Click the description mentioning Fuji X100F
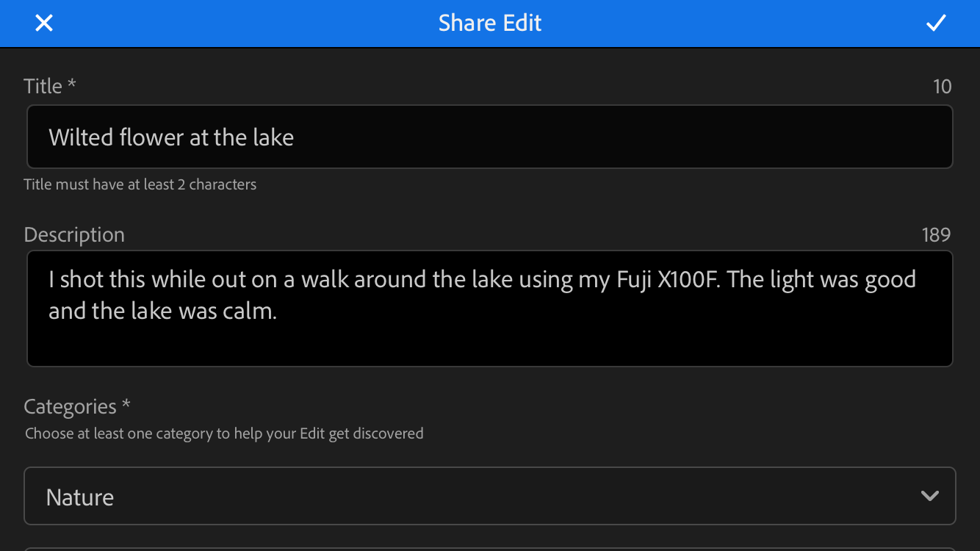This screenshot has height=551, width=980. (x=481, y=294)
